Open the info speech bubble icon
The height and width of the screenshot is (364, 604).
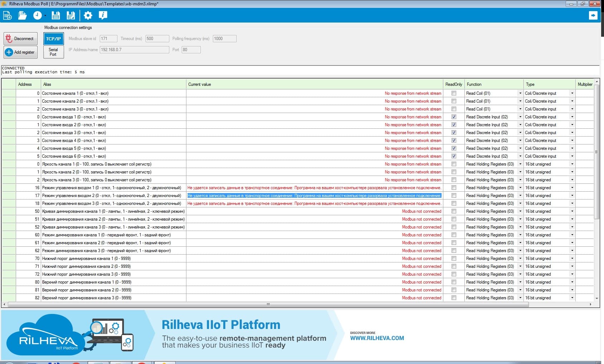point(103,15)
